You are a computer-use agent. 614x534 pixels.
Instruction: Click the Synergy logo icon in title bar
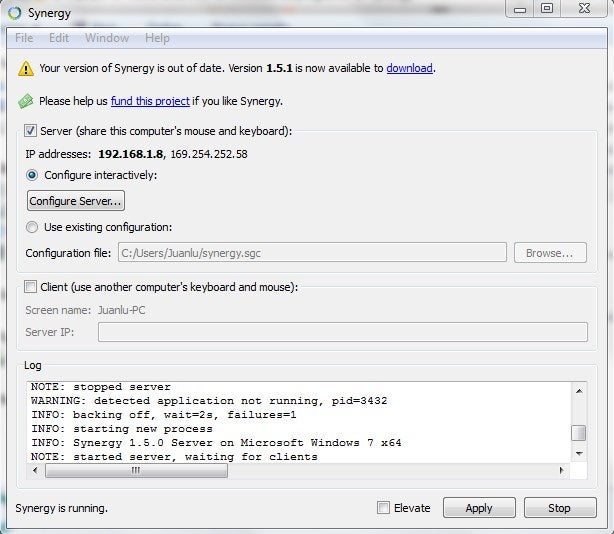(14, 13)
